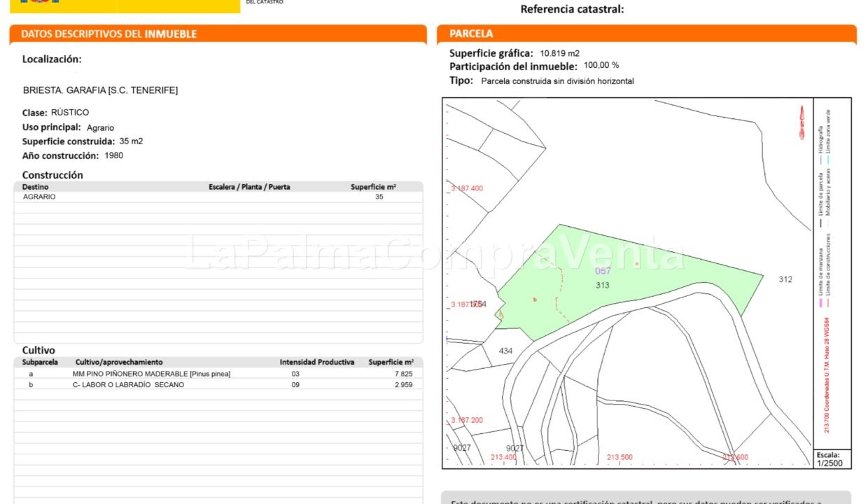Click the "35" surface cell of AGRARIO row

pyautogui.click(x=379, y=197)
